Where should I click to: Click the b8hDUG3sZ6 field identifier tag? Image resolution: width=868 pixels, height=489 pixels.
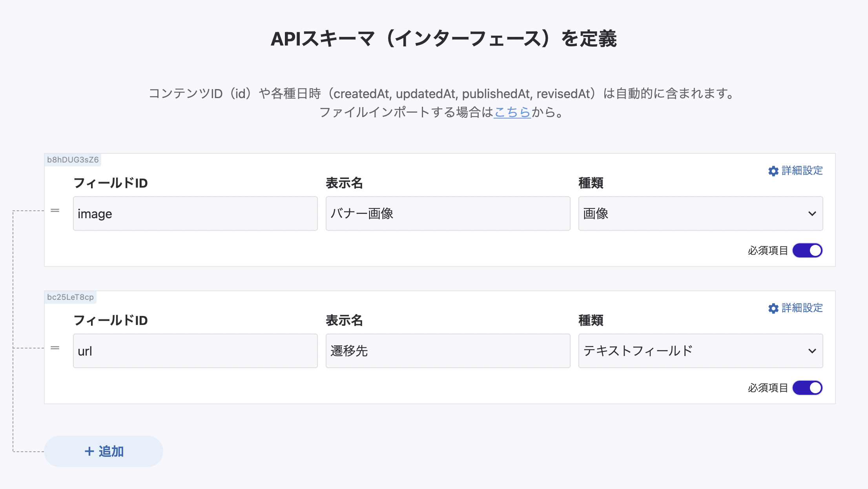pos(73,160)
